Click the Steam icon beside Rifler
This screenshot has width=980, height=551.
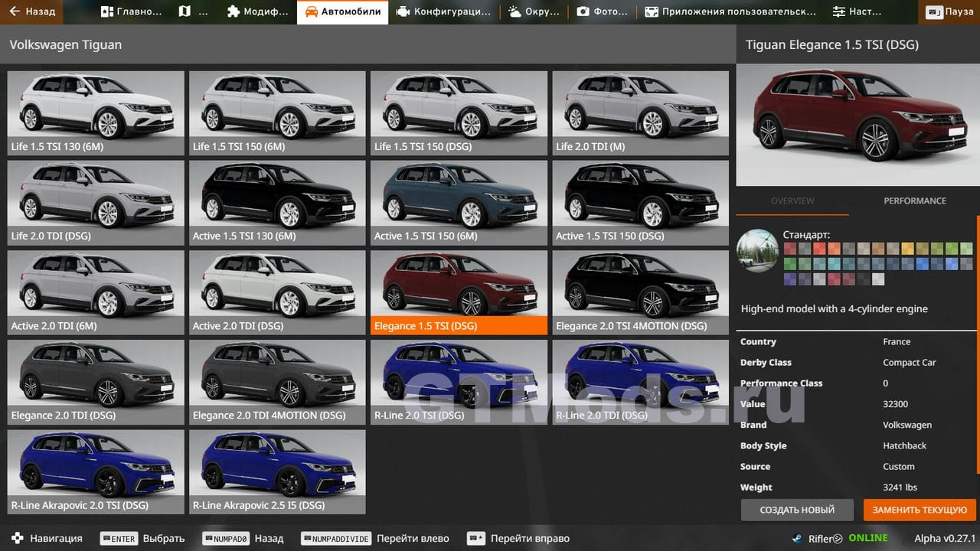tap(798, 538)
